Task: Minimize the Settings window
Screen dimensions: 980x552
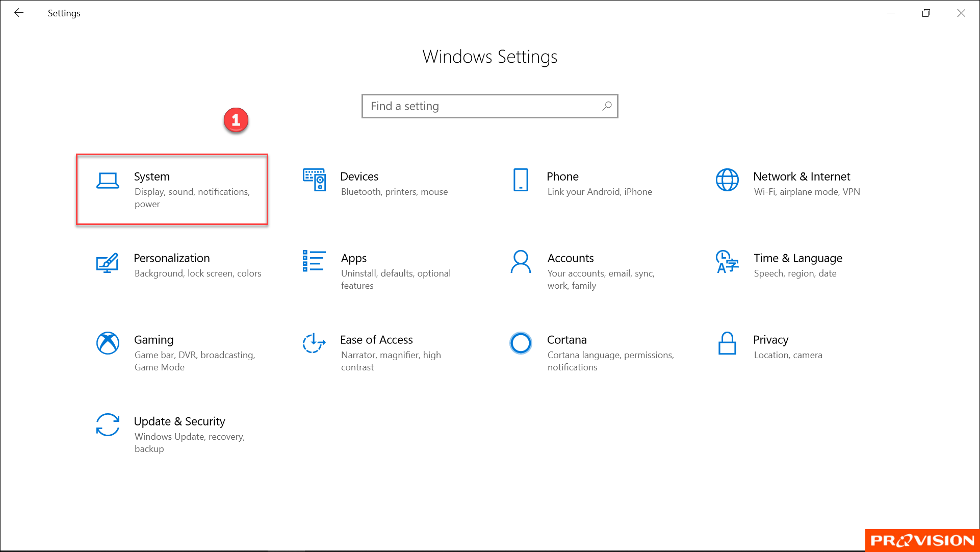Action: click(891, 13)
